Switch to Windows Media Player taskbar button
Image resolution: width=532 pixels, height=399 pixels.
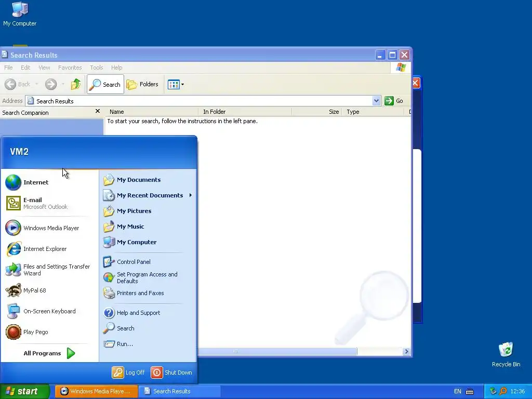pyautogui.click(x=96, y=391)
